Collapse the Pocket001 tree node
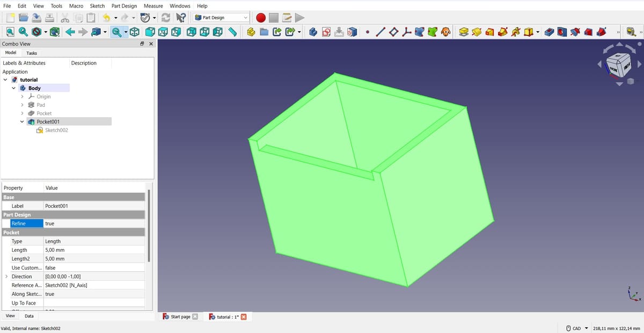 pos(23,122)
